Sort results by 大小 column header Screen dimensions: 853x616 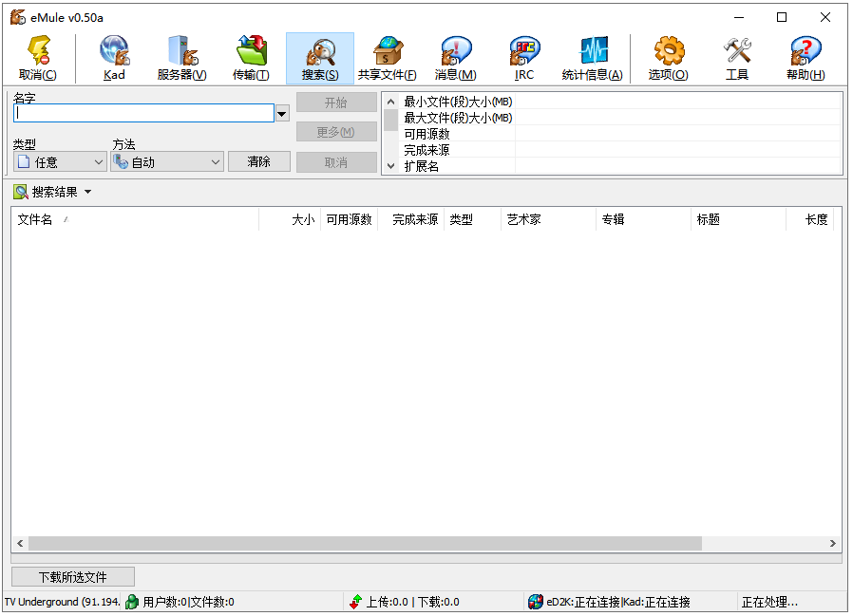coord(290,219)
